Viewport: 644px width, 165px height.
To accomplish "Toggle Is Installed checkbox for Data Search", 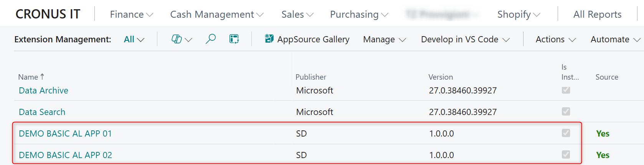I will click(x=566, y=112).
